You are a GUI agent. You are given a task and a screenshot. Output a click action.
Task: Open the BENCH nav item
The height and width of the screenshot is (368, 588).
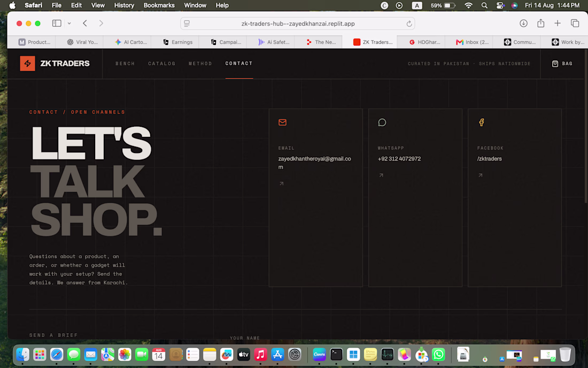(x=125, y=64)
